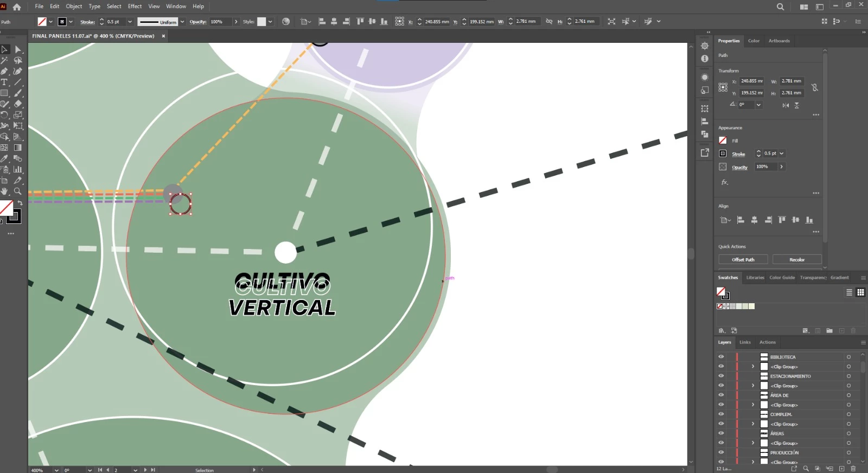This screenshot has width=868, height=473.
Task: Select the Zoom tool
Action: pyautogui.click(x=18, y=191)
